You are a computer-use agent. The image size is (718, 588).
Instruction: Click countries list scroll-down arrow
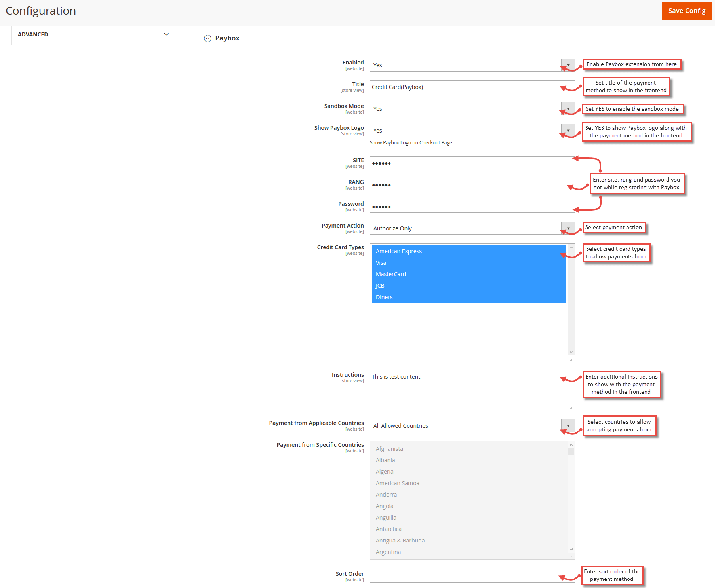click(571, 550)
